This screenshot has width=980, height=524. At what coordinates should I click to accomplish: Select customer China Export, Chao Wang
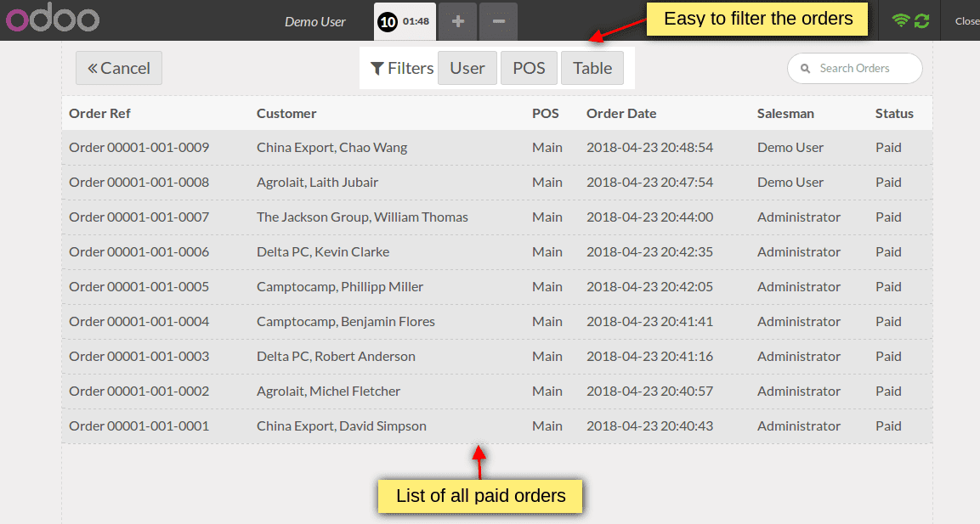click(331, 148)
